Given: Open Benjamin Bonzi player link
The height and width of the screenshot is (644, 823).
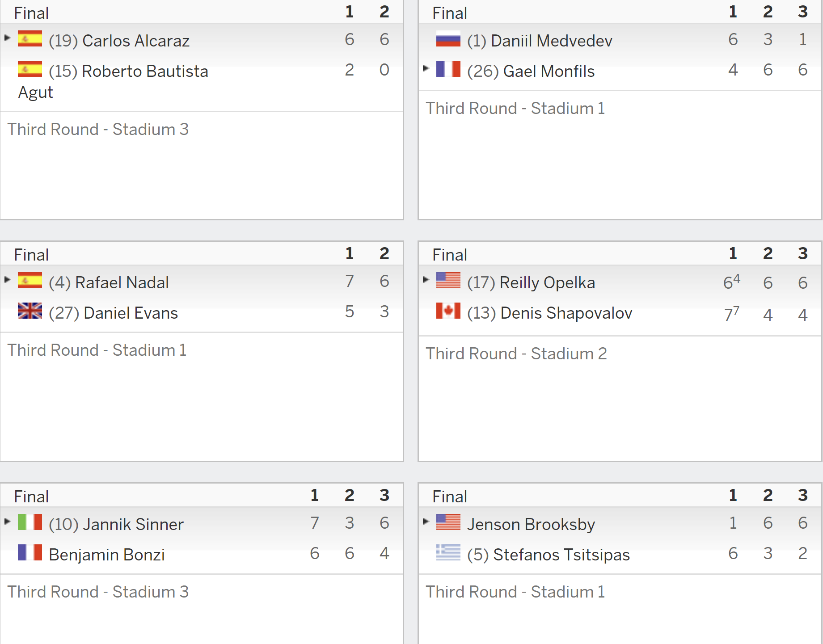Looking at the screenshot, I should 107,555.
